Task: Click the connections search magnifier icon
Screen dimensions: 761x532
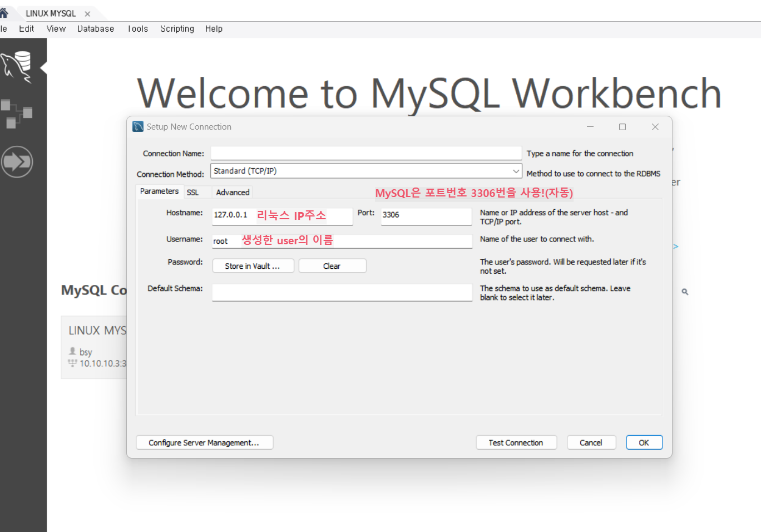Action: 685,292
